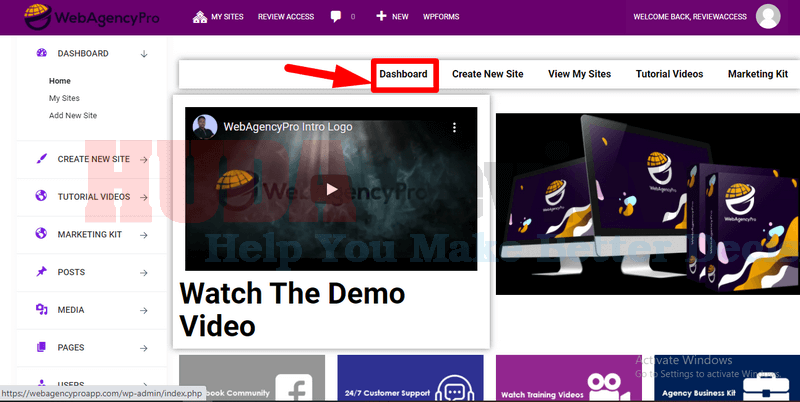Open Create New Site in the sidebar
The image size is (800, 402).
coord(94,159)
